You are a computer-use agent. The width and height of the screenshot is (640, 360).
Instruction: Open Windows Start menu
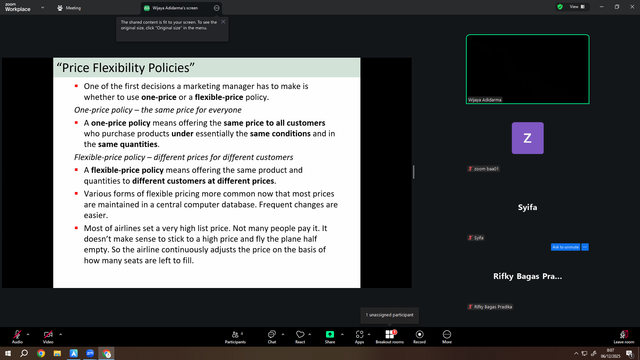coord(8,353)
